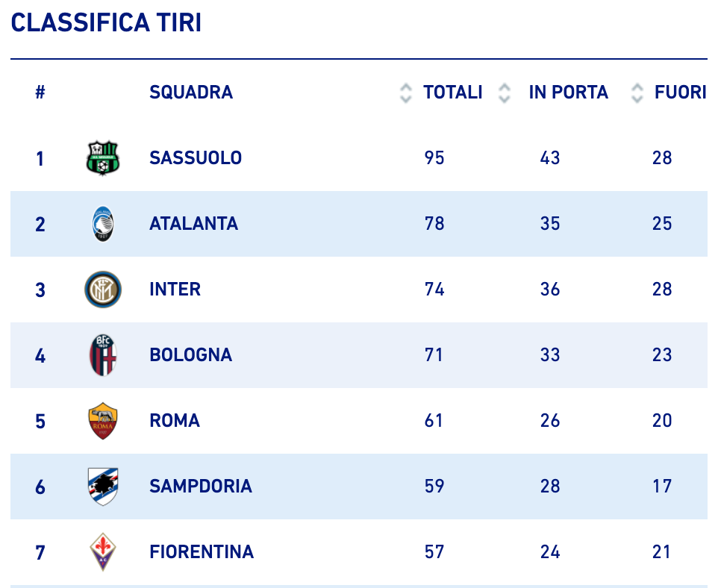Click the Bologna club crest

[103, 355]
